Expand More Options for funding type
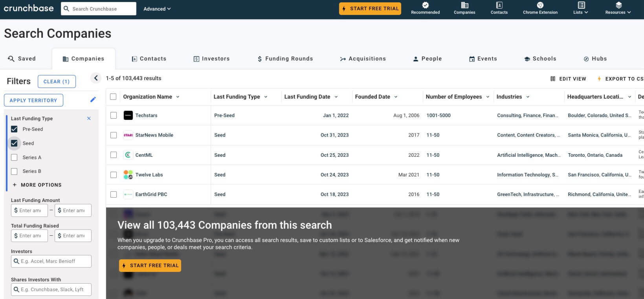644x299 pixels. [37, 185]
